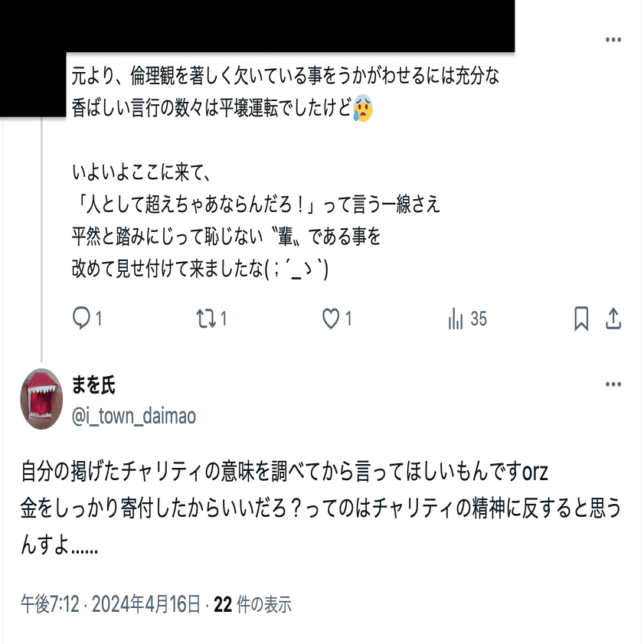
Task: Select まを氏's tweet text starting with 自分の掲げた
Action: 320,508
